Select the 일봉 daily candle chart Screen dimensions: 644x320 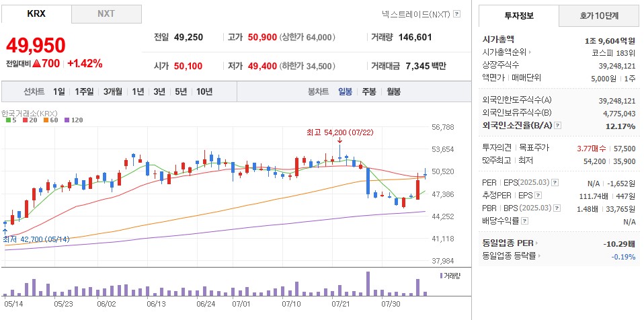(x=345, y=91)
